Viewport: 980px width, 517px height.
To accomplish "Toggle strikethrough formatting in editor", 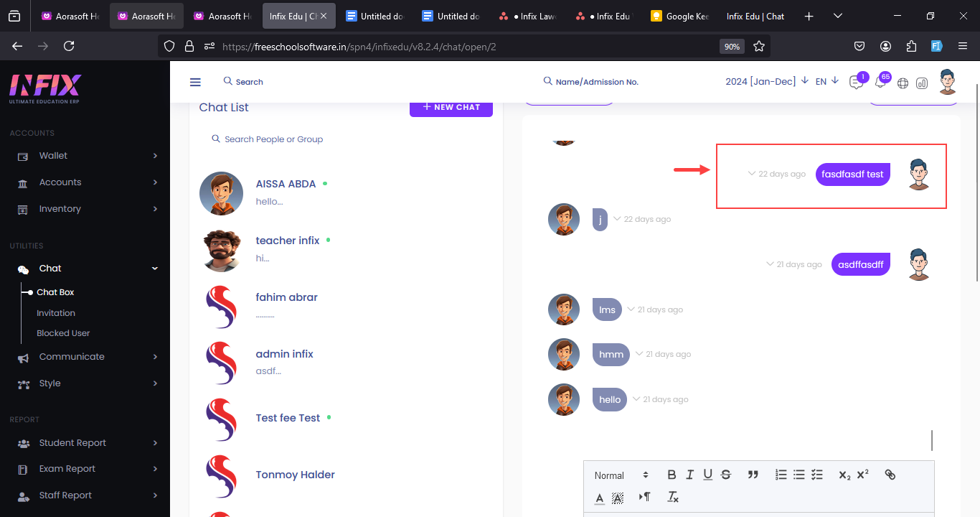I will pyautogui.click(x=725, y=475).
